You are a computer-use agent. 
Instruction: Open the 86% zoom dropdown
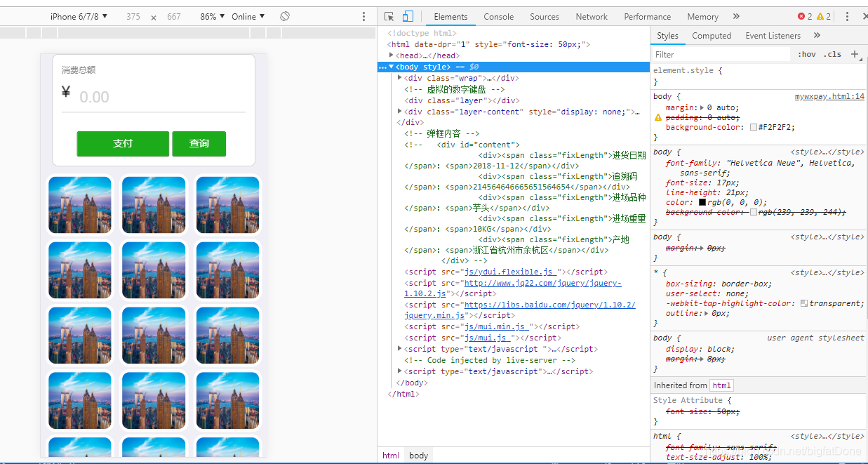(213, 16)
